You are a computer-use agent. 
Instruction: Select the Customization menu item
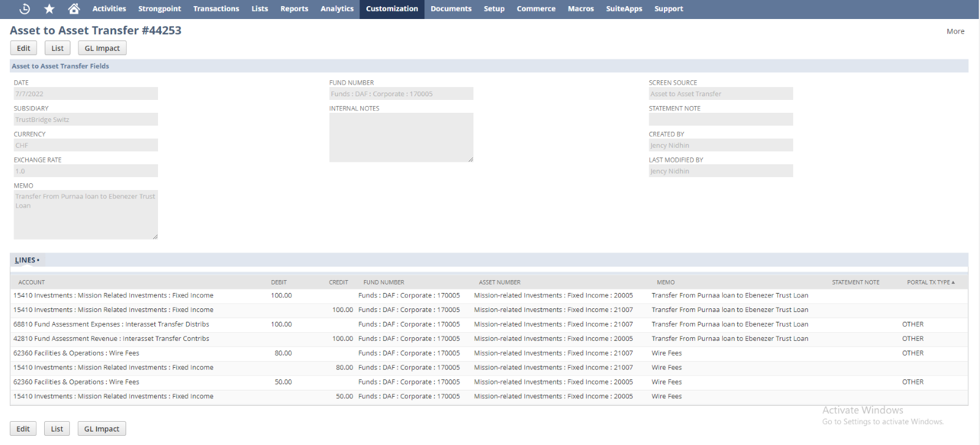[x=392, y=9]
